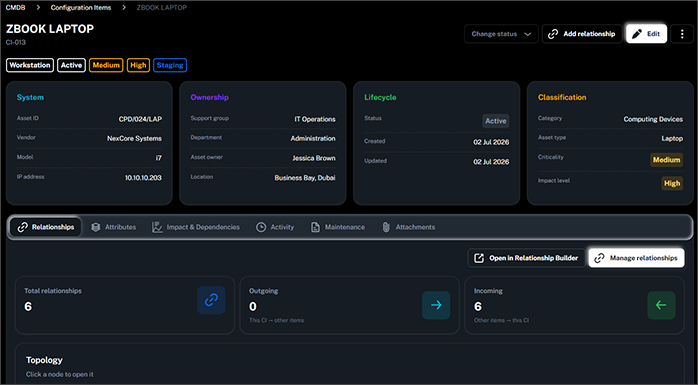
Task: Click the Total relationships count 6
Action: coord(28,307)
